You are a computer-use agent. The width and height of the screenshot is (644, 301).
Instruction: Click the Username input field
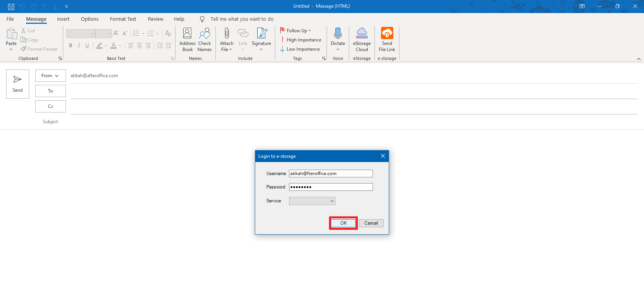click(x=330, y=174)
